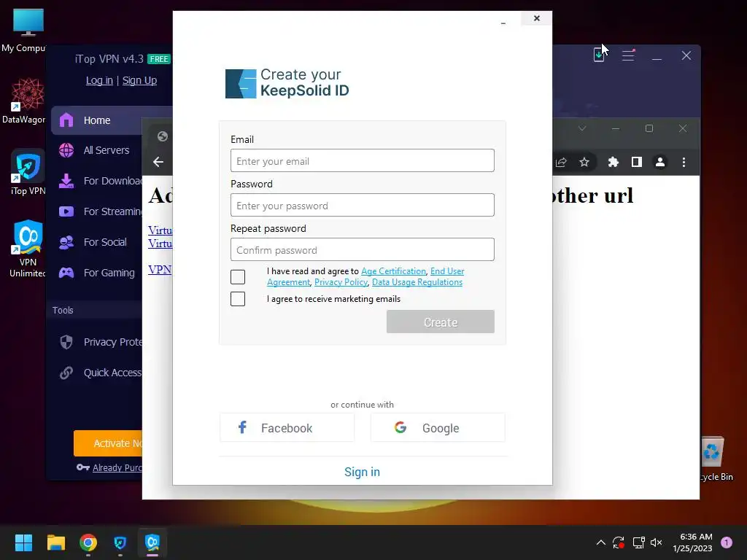The width and height of the screenshot is (747, 560).
Task: Click the Repeat password field
Action: coord(362,249)
